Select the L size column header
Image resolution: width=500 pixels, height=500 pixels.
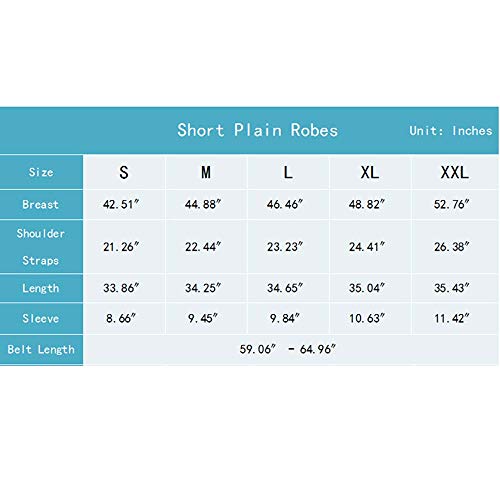288,172
